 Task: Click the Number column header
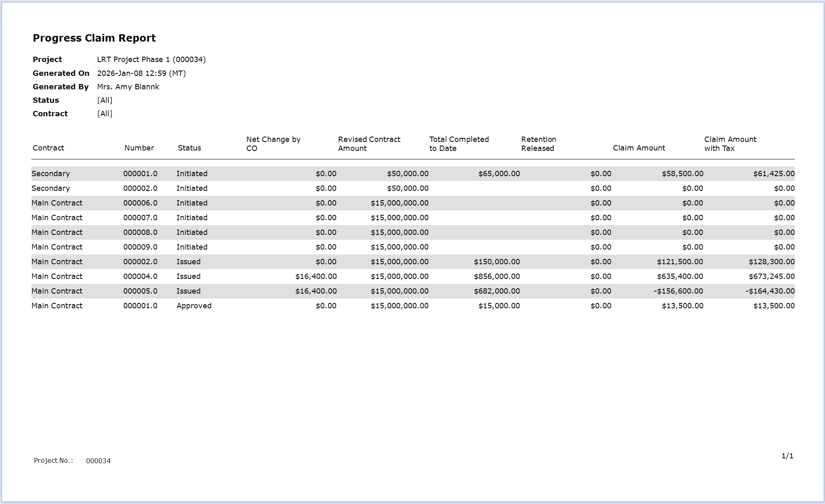coord(139,148)
